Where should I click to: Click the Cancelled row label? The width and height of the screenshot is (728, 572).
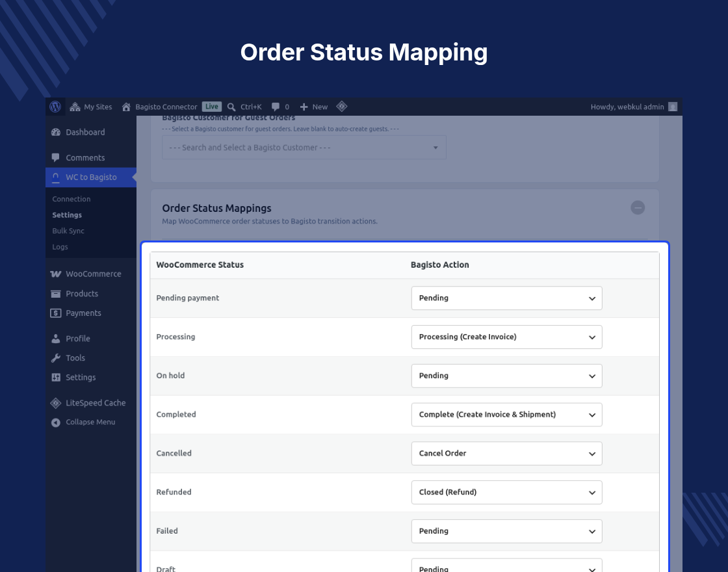coord(174,454)
